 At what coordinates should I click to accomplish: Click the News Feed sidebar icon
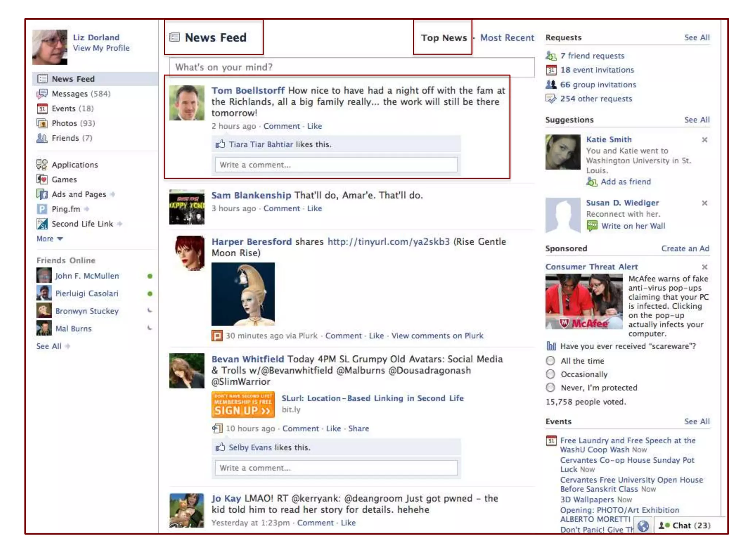42,79
